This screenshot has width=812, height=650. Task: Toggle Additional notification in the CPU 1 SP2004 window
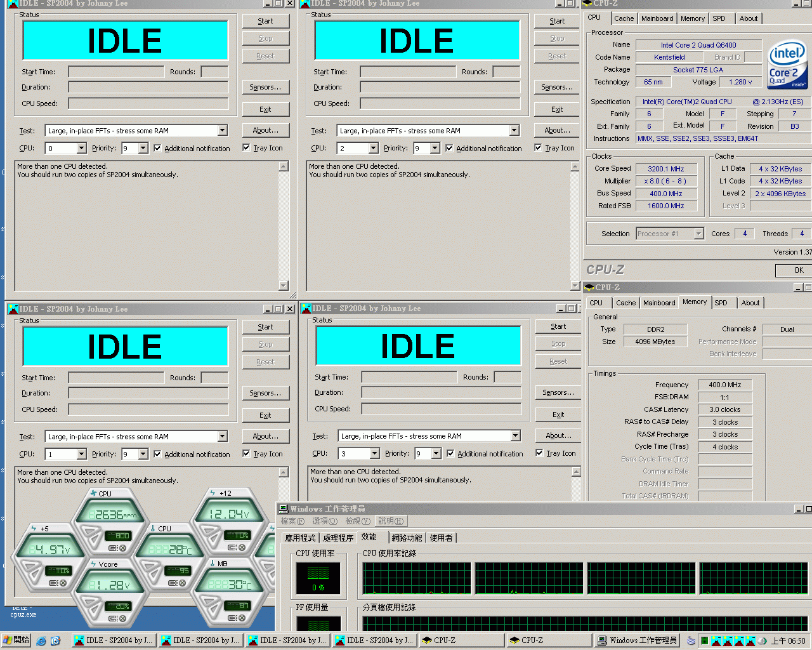coord(157,454)
